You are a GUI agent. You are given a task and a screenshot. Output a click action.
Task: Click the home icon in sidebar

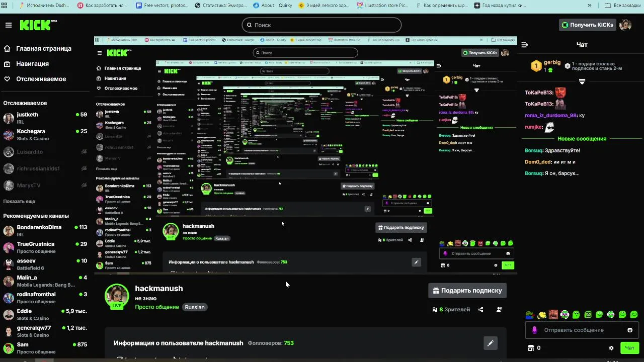[x=7, y=49]
